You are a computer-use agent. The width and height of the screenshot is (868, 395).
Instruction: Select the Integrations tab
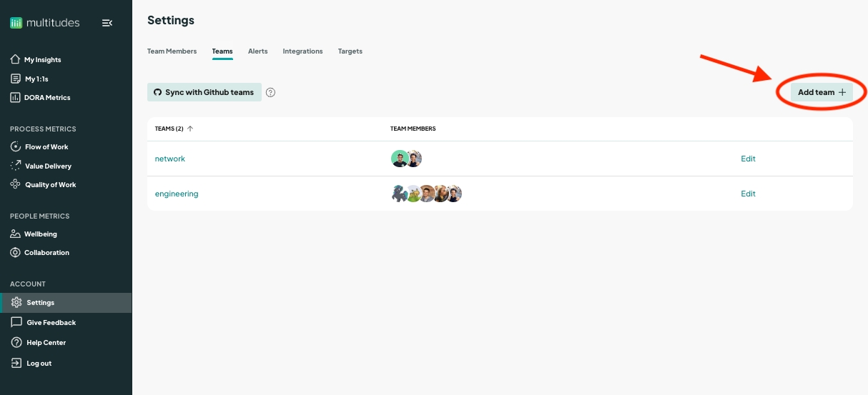pos(302,51)
